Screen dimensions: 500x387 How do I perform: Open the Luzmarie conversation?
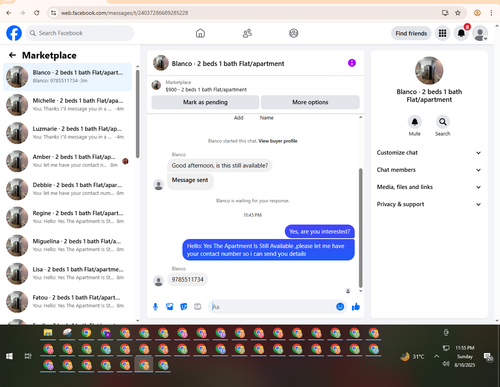pos(67,133)
